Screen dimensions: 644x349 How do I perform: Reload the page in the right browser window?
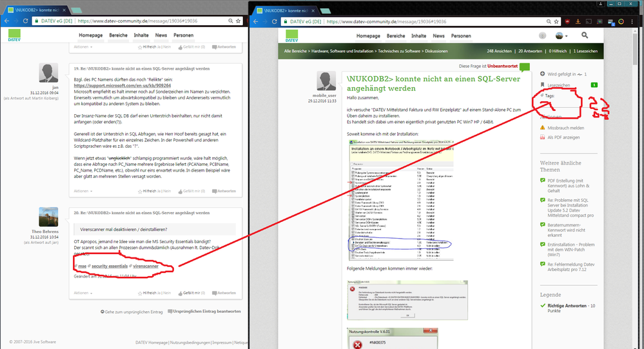click(x=275, y=21)
